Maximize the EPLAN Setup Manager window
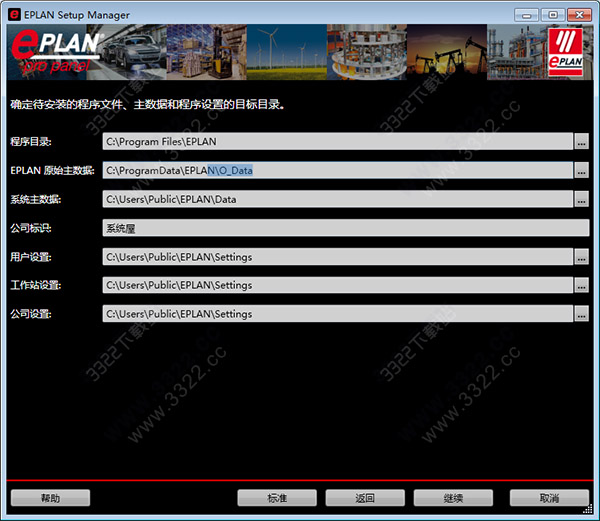The height and width of the screenshot is (521, 600). point(553,15)
